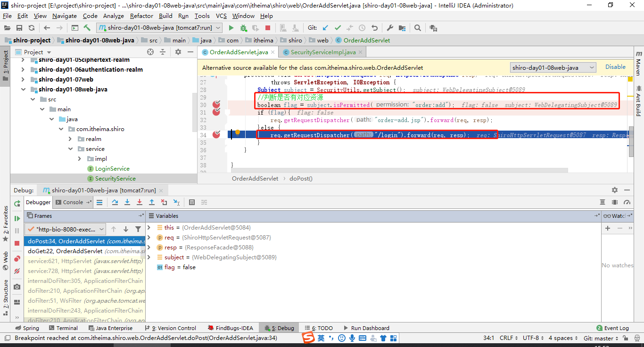
Task: Toggle breakpoint on line 34
Action: pos(216,135)
